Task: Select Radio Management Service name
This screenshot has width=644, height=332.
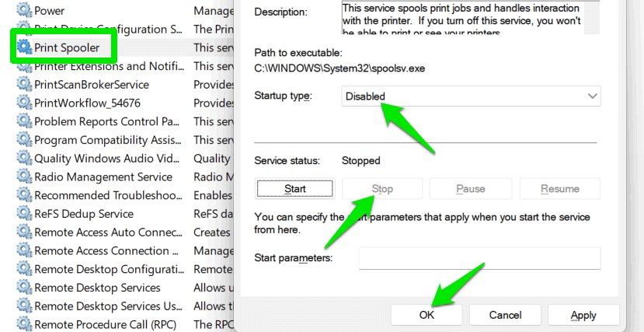Action: click(x=103, y=177)
